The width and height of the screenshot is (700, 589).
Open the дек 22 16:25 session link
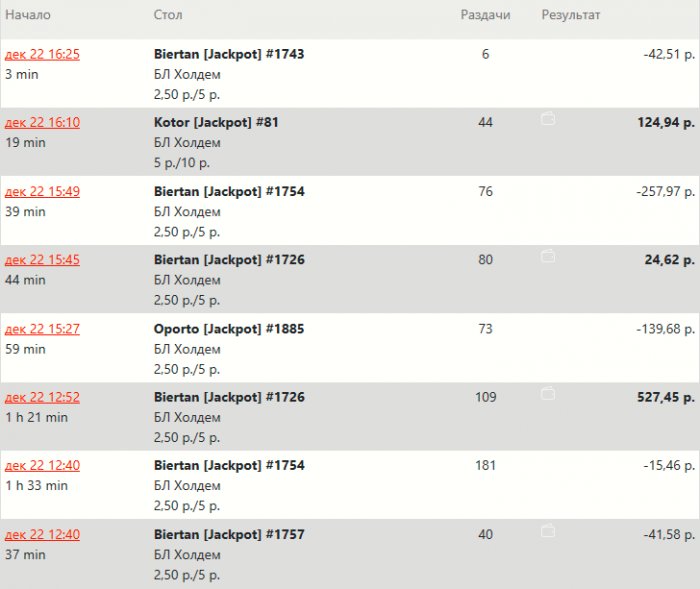42,54
